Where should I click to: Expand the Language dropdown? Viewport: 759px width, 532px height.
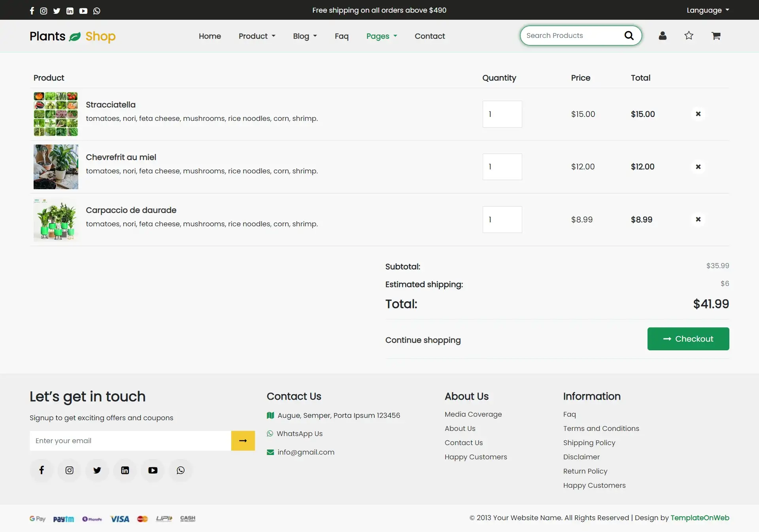pos(708,10)
